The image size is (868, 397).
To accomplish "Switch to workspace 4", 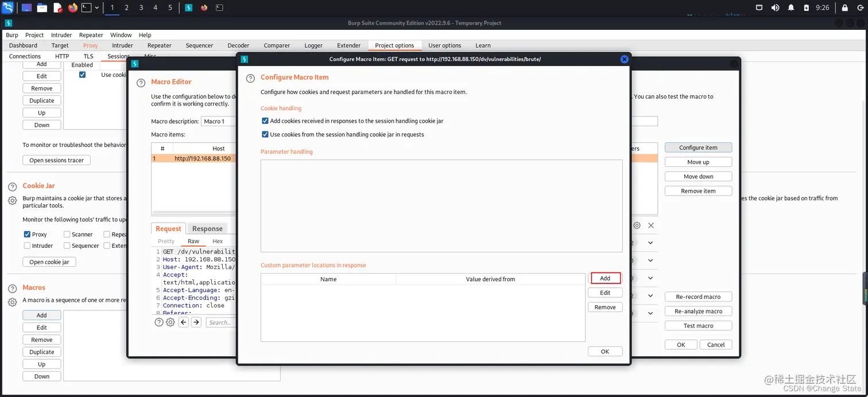I will (156, 7).
